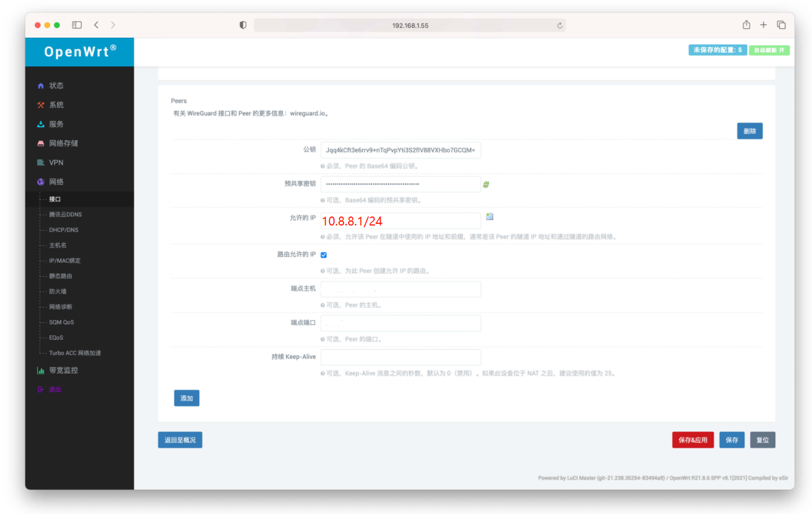Viewport: 812px width, 514px height.
Task: Click the red 保存&应用 button
Action: pyautogui.click(x=693, y=440)
